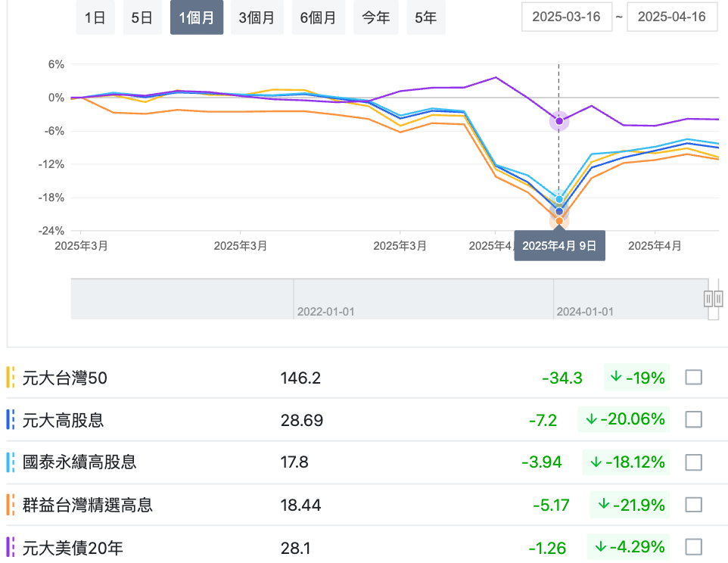Click the orange data point on April 9
Viewport: 728px width, 563px height.
pos(559,220)
